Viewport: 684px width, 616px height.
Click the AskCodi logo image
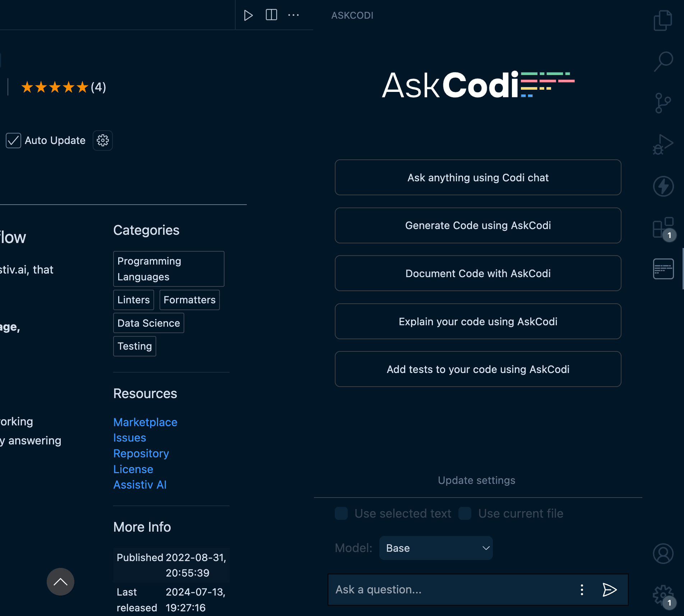pos(478,85)
